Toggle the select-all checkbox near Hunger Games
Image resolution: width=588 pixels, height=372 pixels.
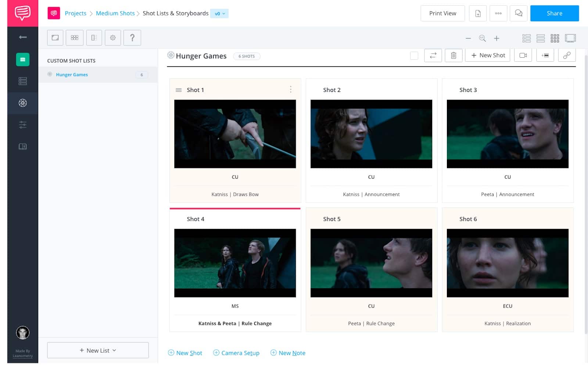tap(414, 56)
